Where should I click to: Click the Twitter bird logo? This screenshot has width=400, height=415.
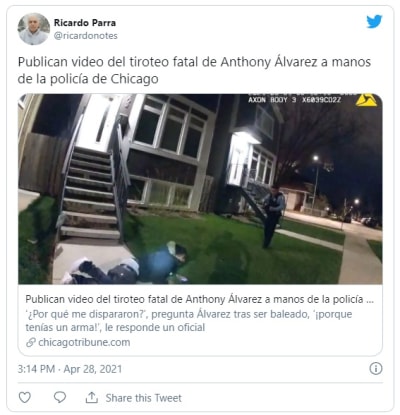pos(374,22)
